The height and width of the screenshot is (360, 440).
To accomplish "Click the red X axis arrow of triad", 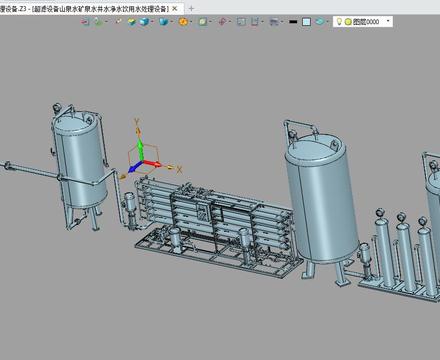I will coord(152,163).
